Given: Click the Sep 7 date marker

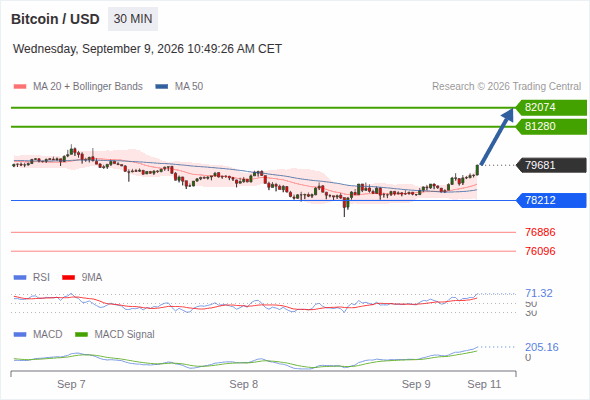Looking at the screenshot, I should [71, 384].
